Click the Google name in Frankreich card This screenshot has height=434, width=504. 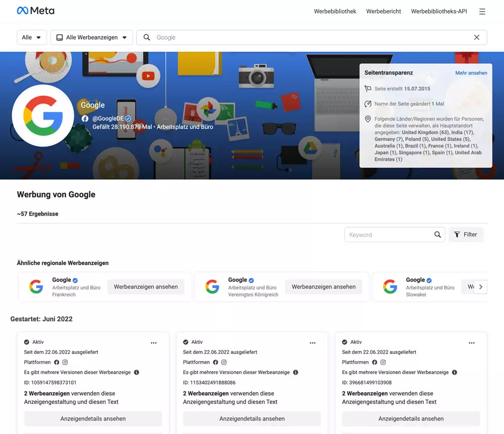coord(61,280)
